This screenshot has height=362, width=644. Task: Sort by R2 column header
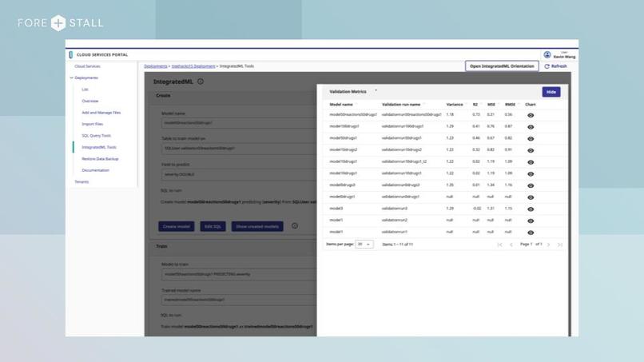475,105
